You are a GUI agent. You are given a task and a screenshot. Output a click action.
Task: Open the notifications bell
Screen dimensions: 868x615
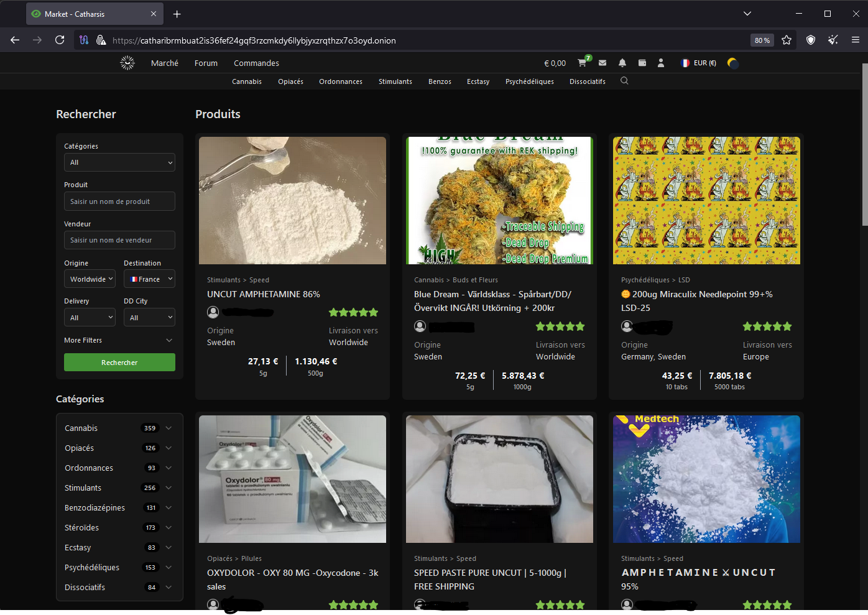622,63
